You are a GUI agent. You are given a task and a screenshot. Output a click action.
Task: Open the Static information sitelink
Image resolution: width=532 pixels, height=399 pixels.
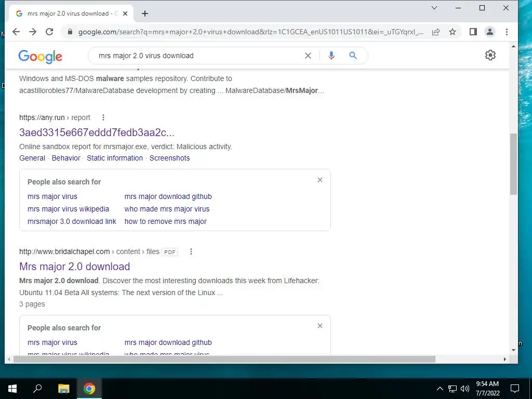tap(115, 158)
